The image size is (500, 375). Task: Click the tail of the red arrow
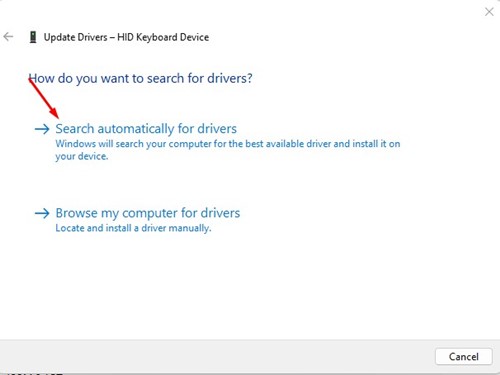pyautogui.click(x=31, y=80)
